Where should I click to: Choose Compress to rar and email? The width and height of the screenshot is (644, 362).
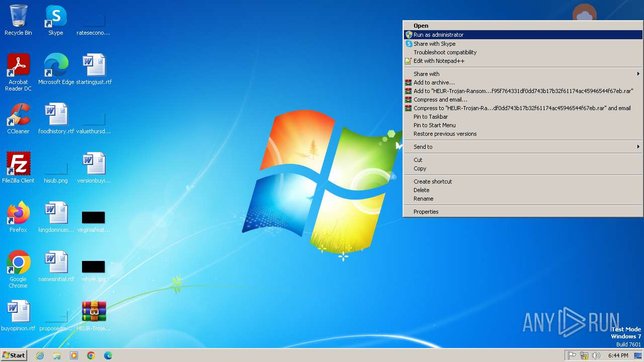523,108
